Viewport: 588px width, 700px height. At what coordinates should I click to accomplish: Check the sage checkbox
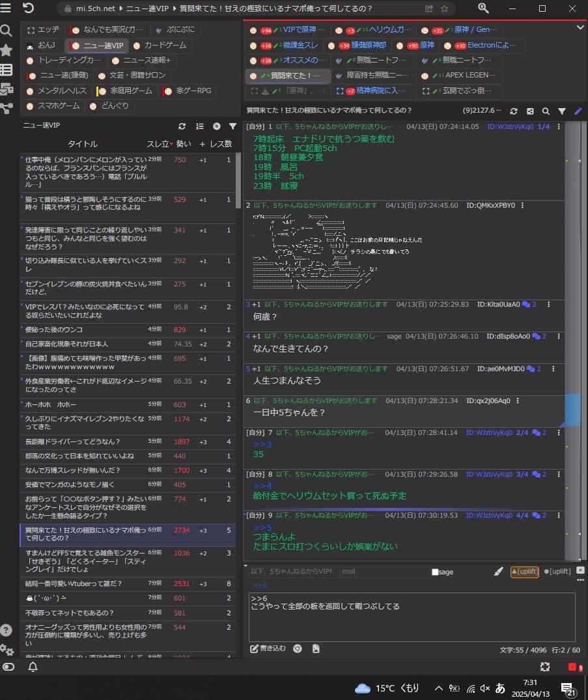tap(435, 572)
